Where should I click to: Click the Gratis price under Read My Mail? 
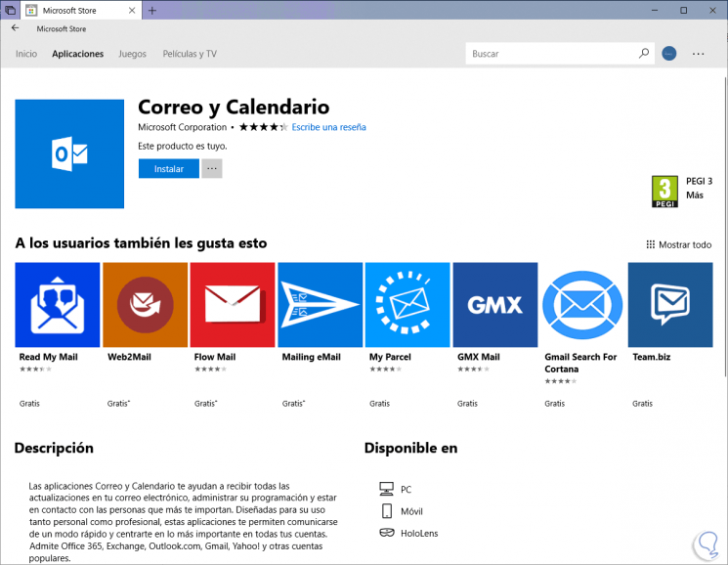(x=29, y=404)
